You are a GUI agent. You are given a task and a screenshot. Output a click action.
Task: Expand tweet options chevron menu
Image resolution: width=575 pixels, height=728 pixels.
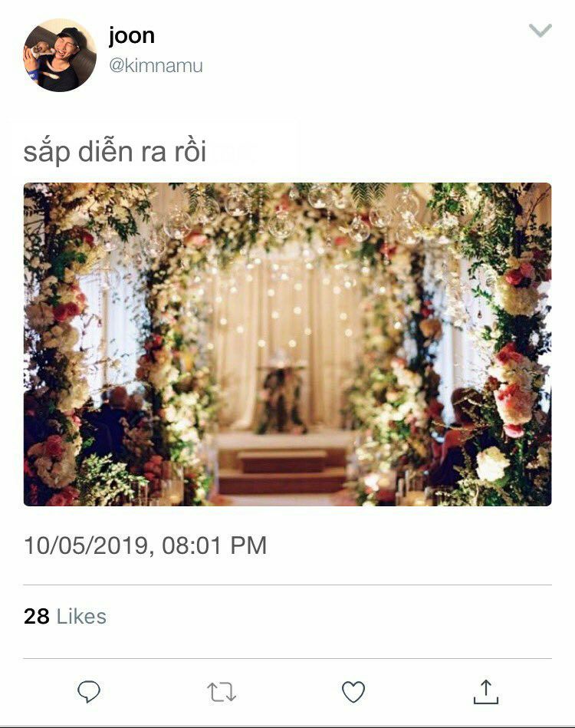540,31
